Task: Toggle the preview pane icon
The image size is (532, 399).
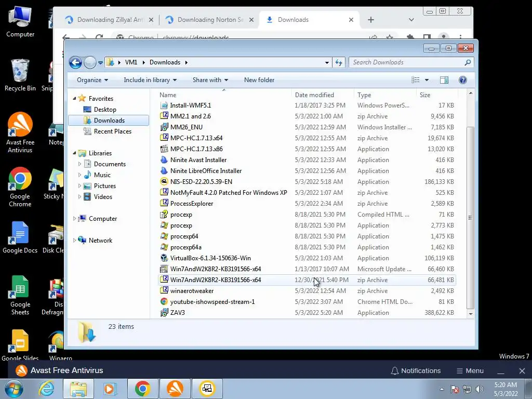Action: [444, 80]
